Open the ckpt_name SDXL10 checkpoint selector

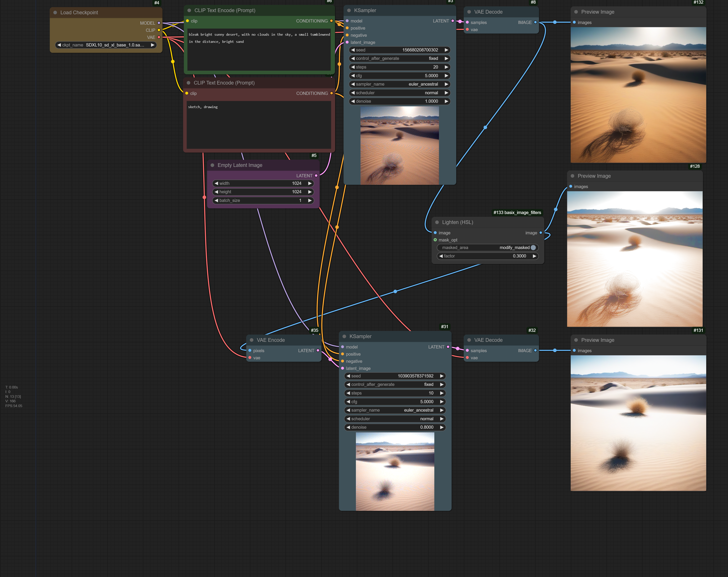(x=106, y=45)
